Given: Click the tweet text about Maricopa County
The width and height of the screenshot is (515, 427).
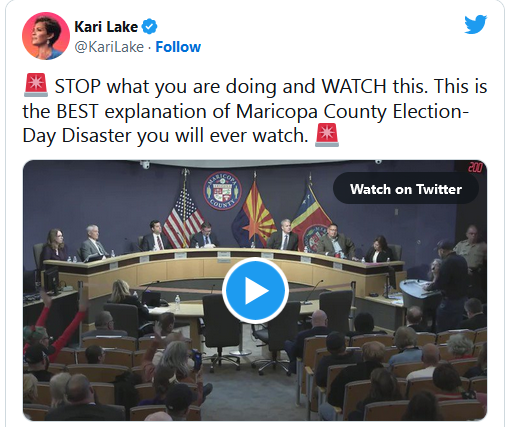Looking at the screenshot, I should tap(255, 111).
